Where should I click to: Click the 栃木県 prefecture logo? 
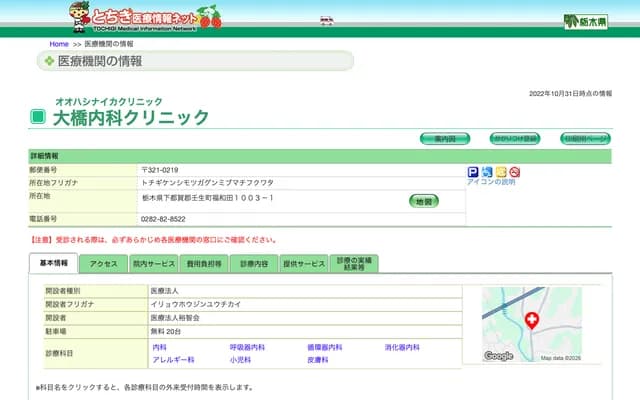click(x=585, y=21)
